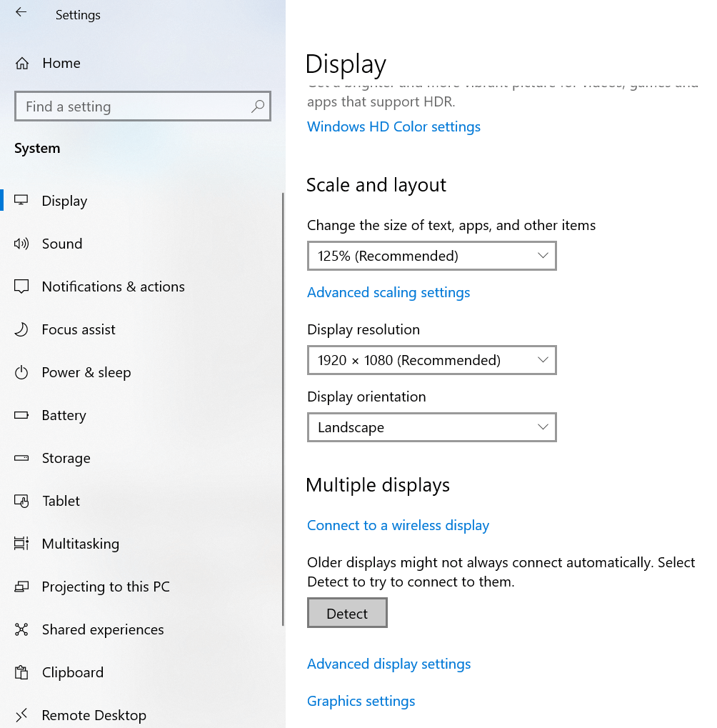This screenshot has height=728, width=717.
Task: Expand the Display resolution dropdown
Action: [x=431, y=360]
